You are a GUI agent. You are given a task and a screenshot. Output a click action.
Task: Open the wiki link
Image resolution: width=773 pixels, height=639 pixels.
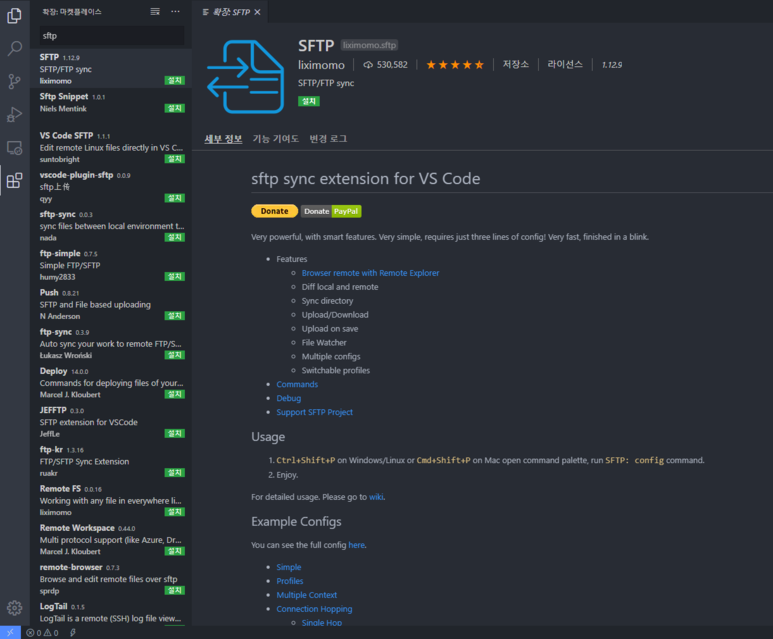376,497
